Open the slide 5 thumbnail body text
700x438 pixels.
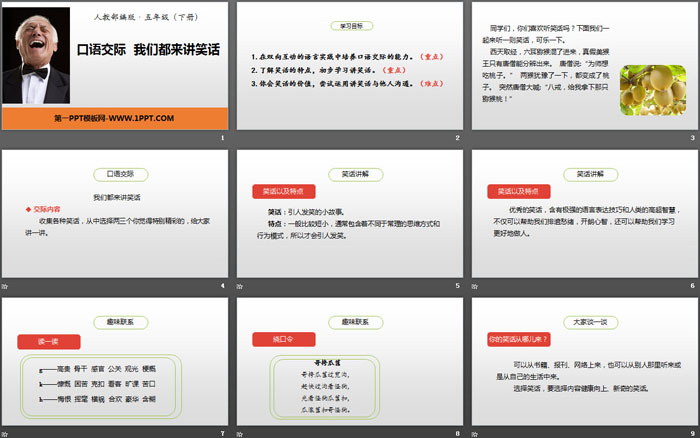(348, 220)
